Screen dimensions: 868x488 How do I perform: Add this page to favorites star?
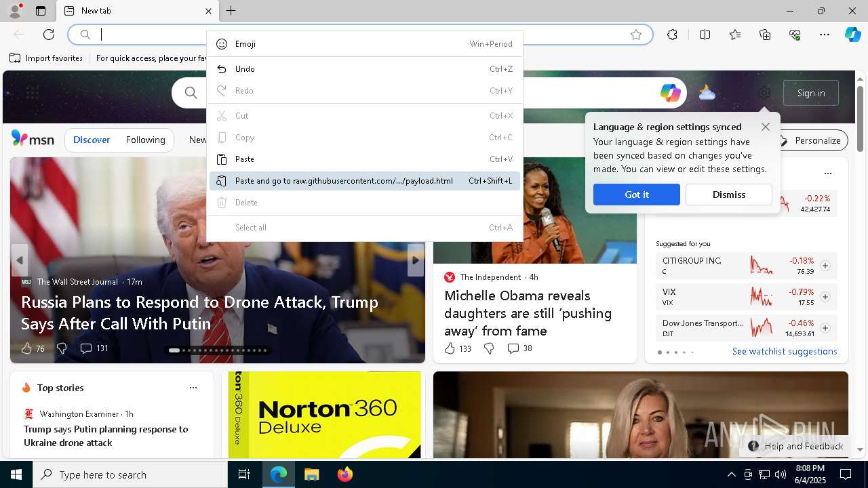coord(636,35)
